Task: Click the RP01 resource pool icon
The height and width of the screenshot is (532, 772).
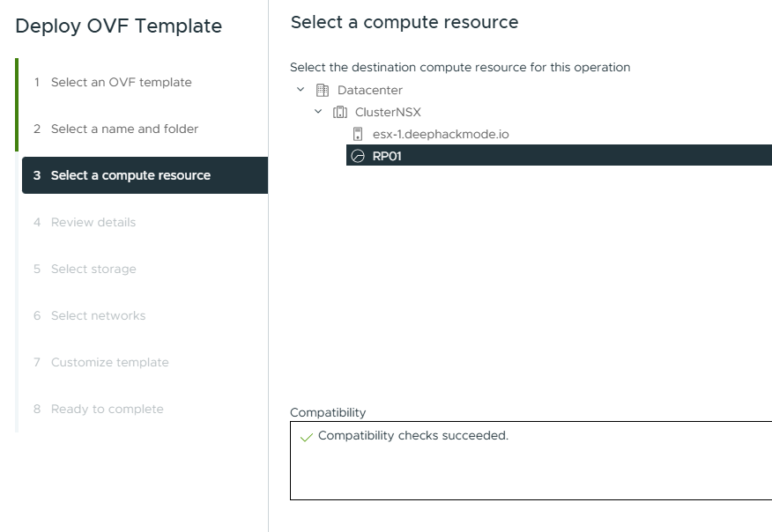Action: 358,156
